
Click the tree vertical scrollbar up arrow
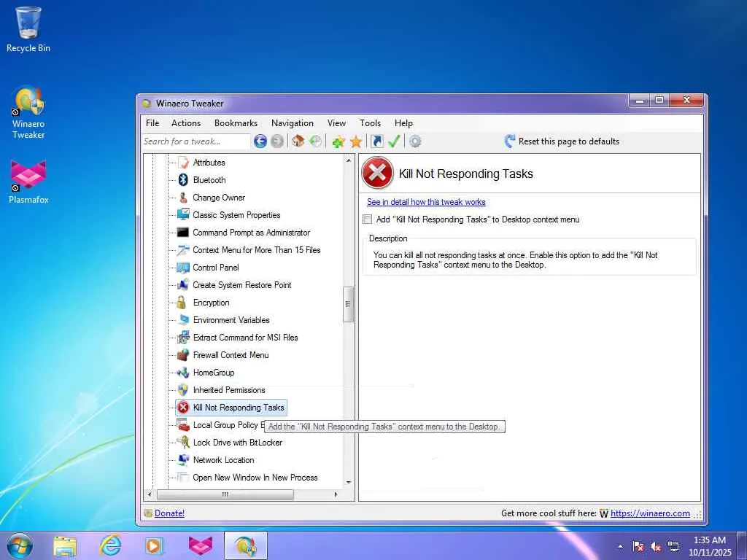[x=349, y=161]
